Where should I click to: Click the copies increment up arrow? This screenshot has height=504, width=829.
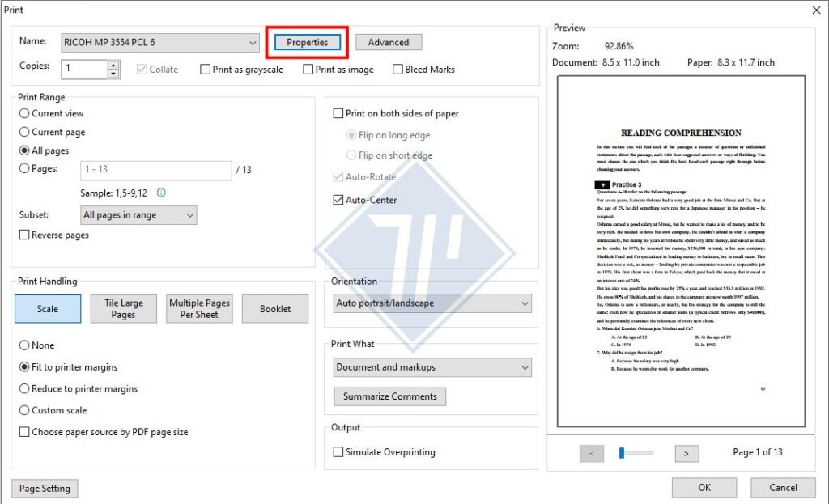tap(106, 65)
